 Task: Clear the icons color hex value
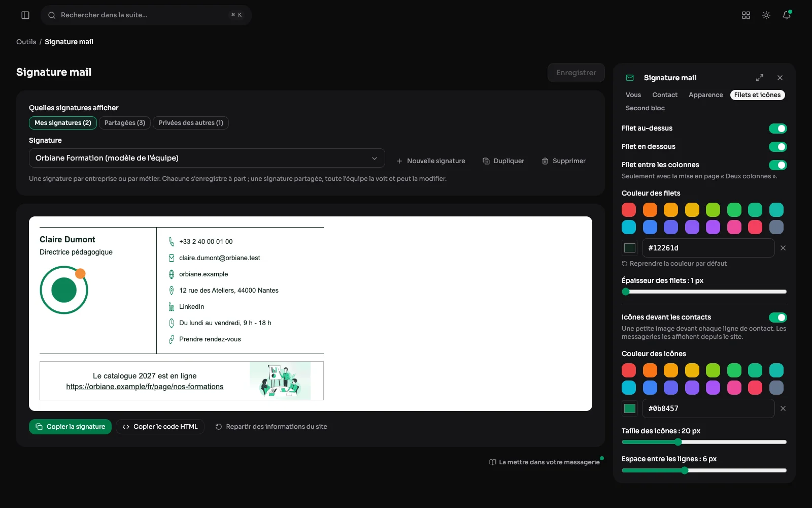783,408
